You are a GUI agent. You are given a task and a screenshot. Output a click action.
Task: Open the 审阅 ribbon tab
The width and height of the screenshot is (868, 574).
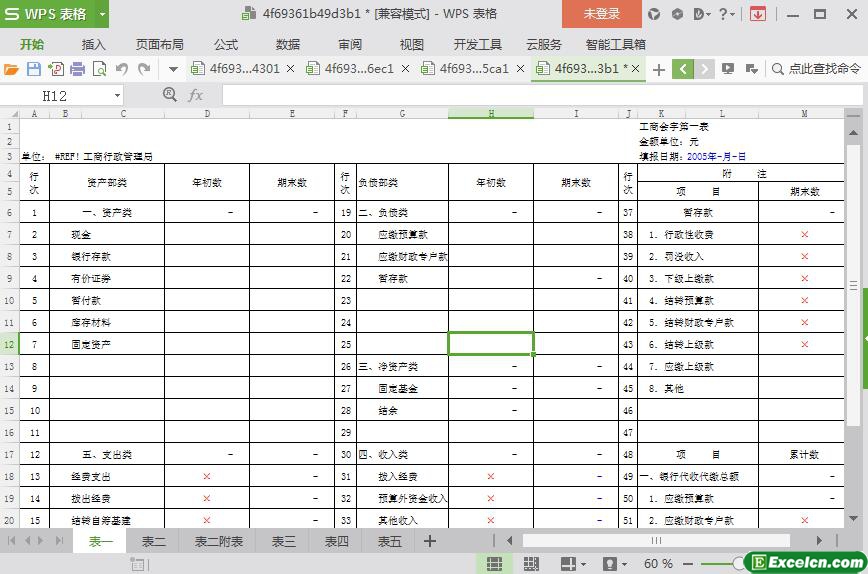pyautogui.click(x=350, y=45)
